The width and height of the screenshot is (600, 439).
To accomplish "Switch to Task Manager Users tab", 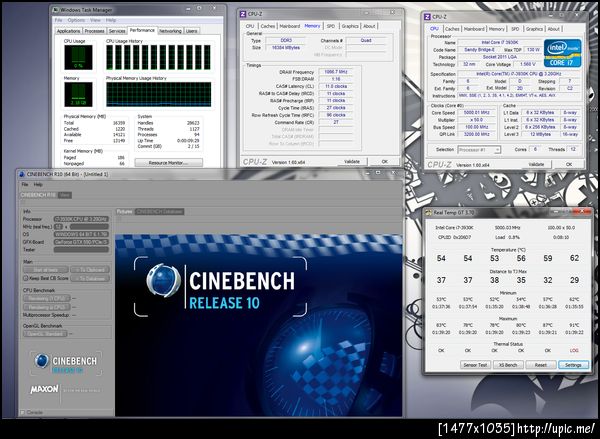I will coord(192,31).
